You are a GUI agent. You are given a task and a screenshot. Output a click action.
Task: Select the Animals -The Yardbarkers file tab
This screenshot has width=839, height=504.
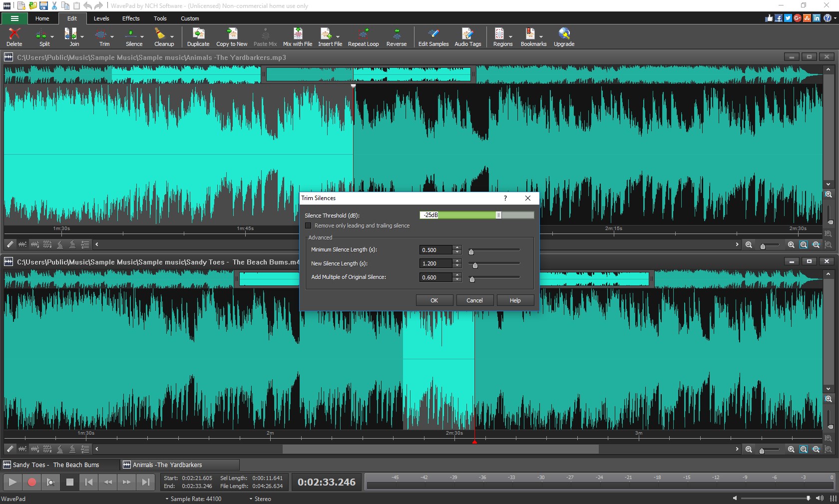[x=179, y=465]
